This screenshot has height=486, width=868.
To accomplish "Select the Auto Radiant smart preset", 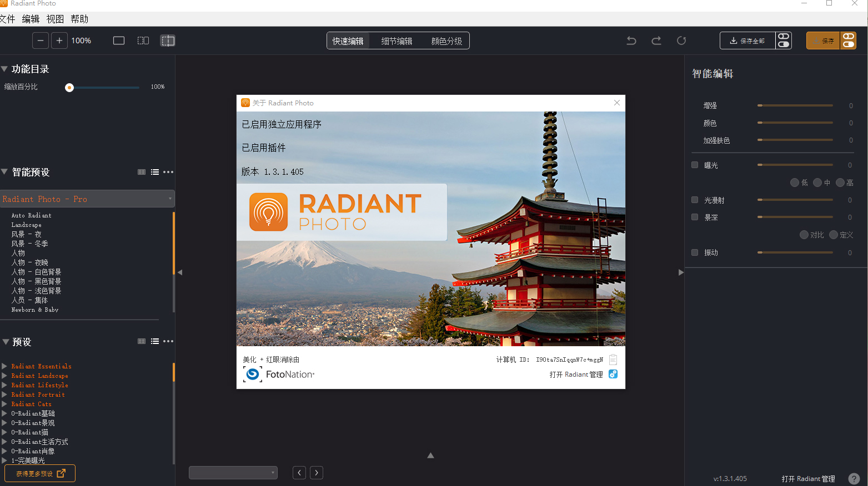I will click(31, 215).
